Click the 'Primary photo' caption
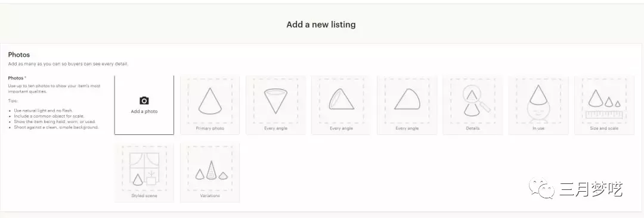Image resolution: width=644 pixels, height=218 pixels. 210,128
